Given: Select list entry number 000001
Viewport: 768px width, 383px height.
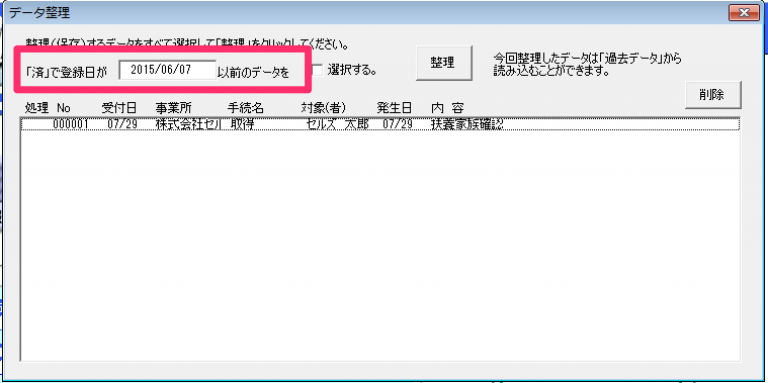Looking at the screenshot, I should 380,124.
